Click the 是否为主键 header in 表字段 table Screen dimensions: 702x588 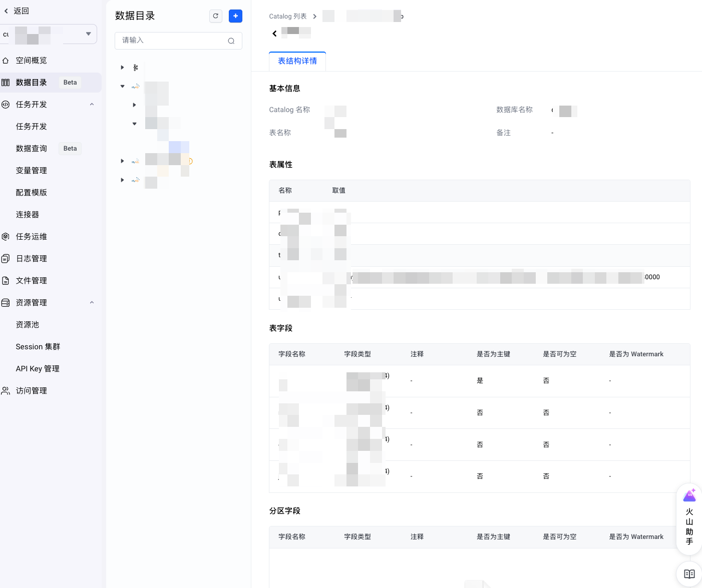(x=493, y=354)
